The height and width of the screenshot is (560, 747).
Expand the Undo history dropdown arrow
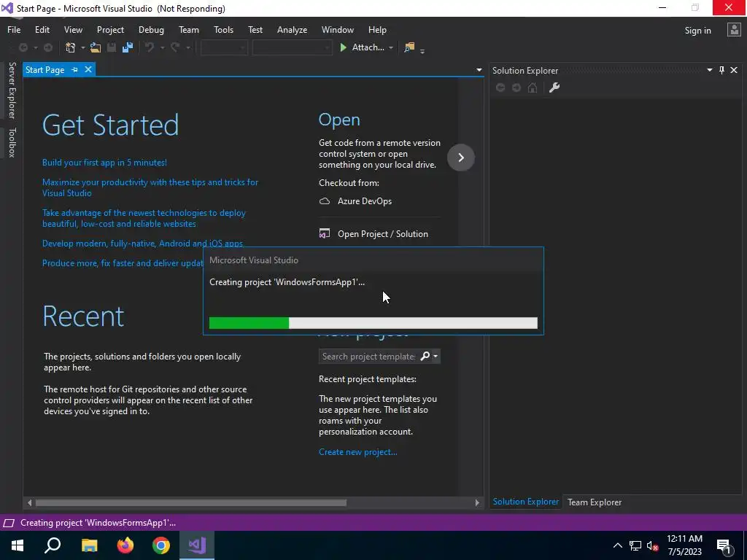(162, 47)
